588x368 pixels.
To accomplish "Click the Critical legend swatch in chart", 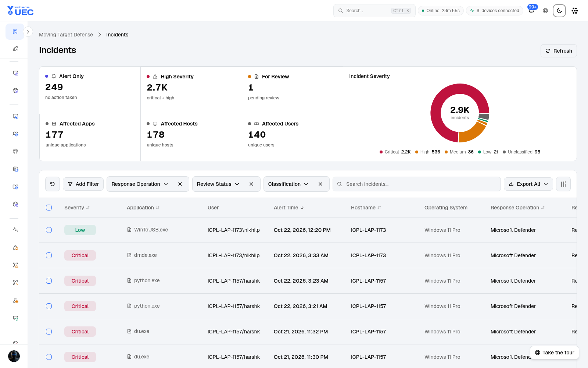I will pyautogui.click(x=381, y=152).
